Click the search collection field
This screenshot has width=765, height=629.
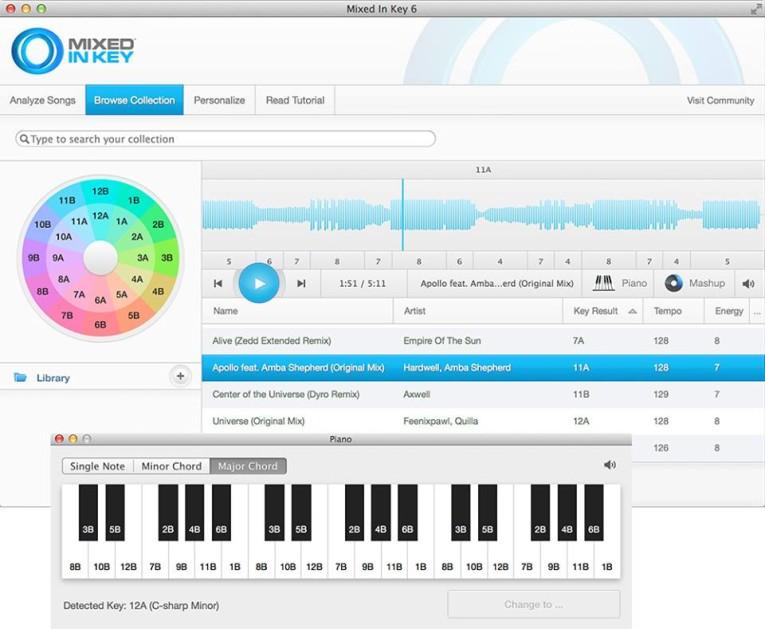coord(226,139)
